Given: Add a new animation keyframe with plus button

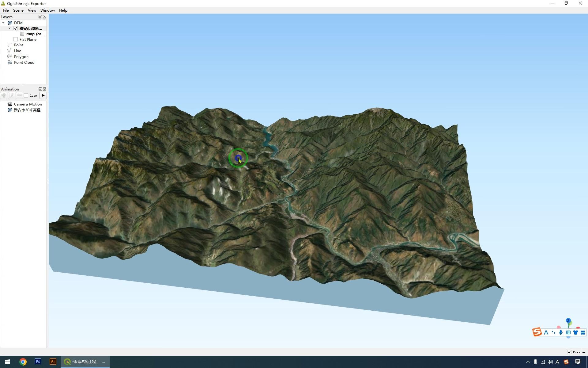Looking at the screenshot, I should (4, 95).
